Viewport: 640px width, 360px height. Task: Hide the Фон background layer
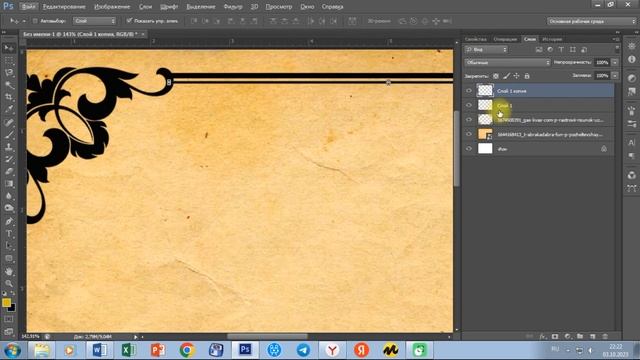pos(469,149)
